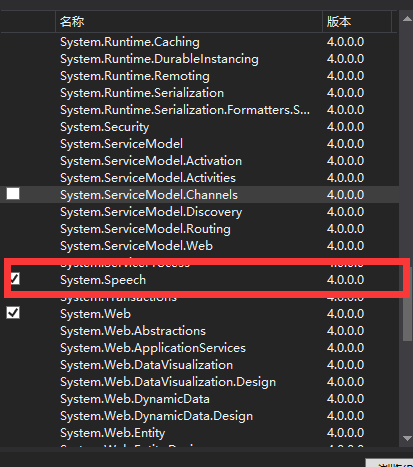Select System.ServiceModel.Routing row
The image size is (413, 467).
(199, 229)
